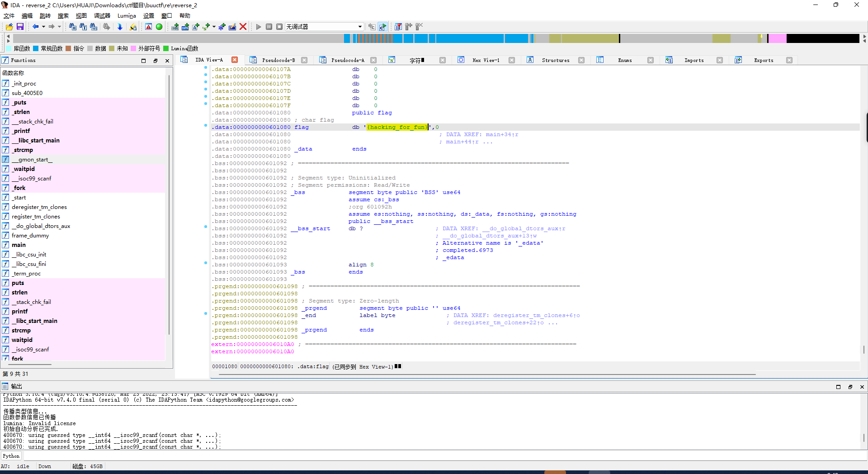Select sub_4005E0 in the Functions list
Viewport: 868px width, 474px height.
[x=27, y=93]
